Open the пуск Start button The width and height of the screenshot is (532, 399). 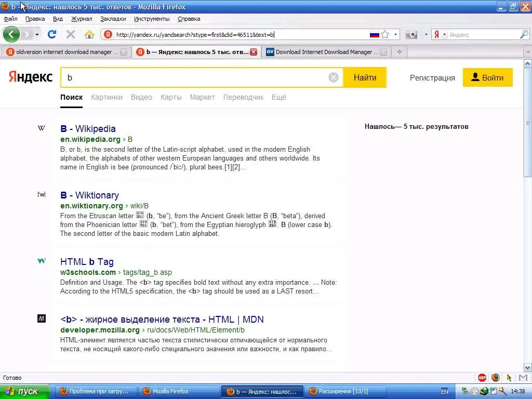25,391
